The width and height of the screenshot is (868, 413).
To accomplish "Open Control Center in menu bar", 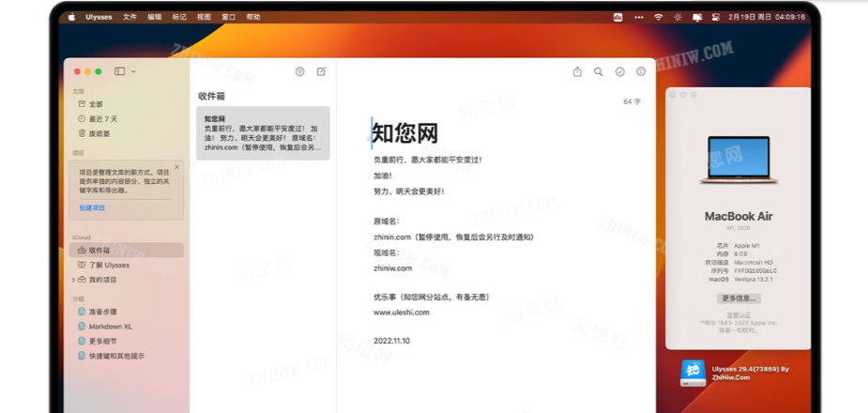I will 716,17.
